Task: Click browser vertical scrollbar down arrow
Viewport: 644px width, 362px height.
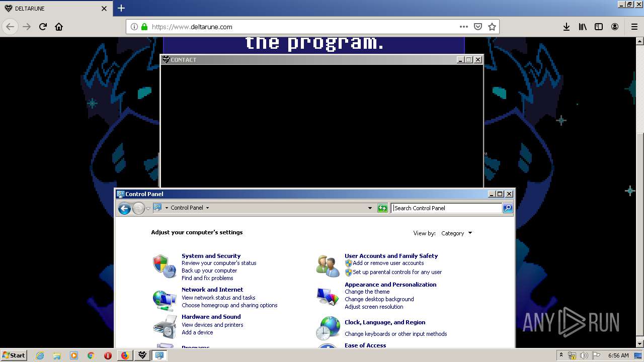Action: (x=640, y=344)
